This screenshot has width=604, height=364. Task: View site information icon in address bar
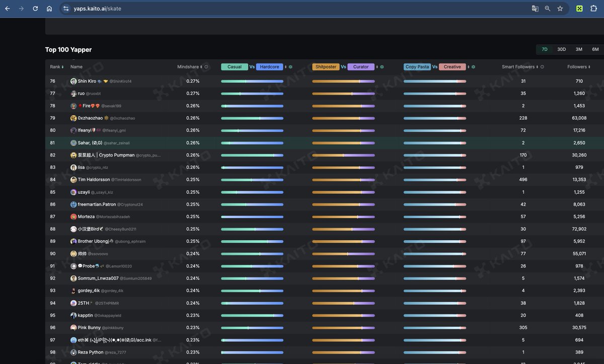point(66,9)
